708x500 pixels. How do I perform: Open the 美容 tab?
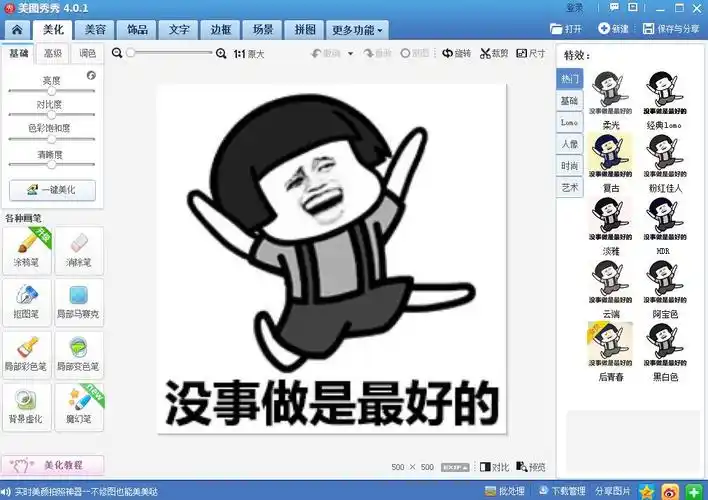[95, 30]
